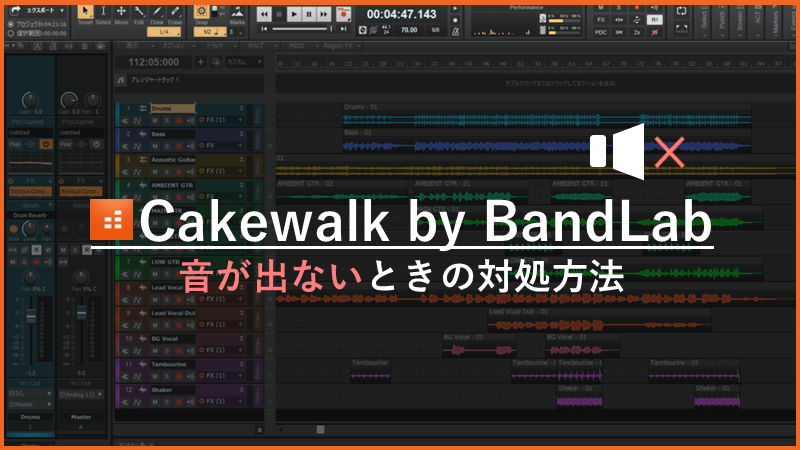Viewport: 800px width, 450px height.
Task: Expand the collapsed Markers module
Action: point(776,22)
